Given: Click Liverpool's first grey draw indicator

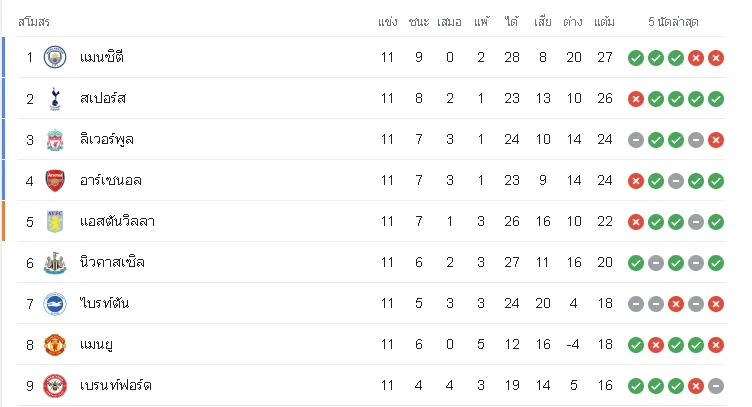Looking at the screenshot, I should click(635, 140).
